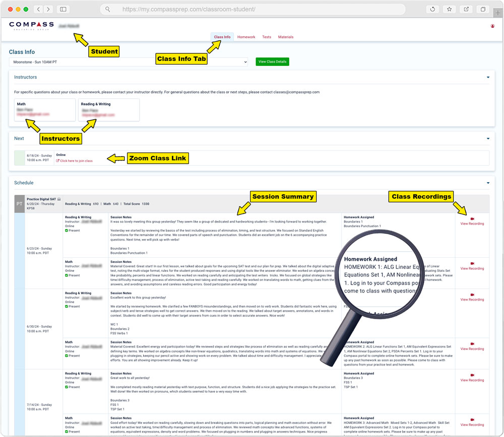This screenshot has height=437, width=504.
Task: Click the search magnifier in address bar
Action: 108,9
